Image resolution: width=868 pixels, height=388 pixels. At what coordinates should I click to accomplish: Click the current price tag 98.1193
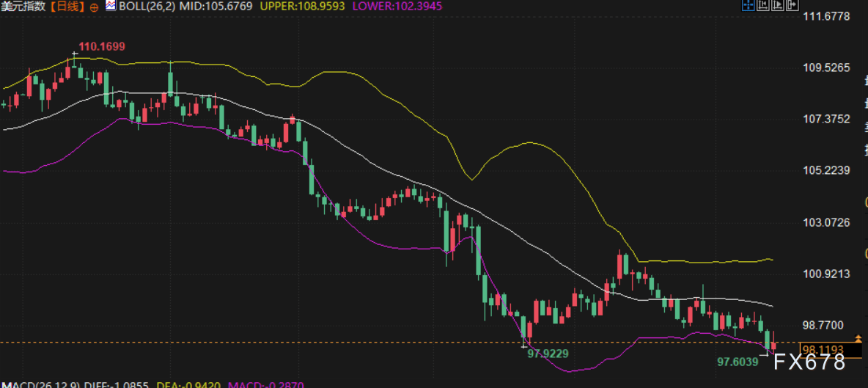[831, 350]
